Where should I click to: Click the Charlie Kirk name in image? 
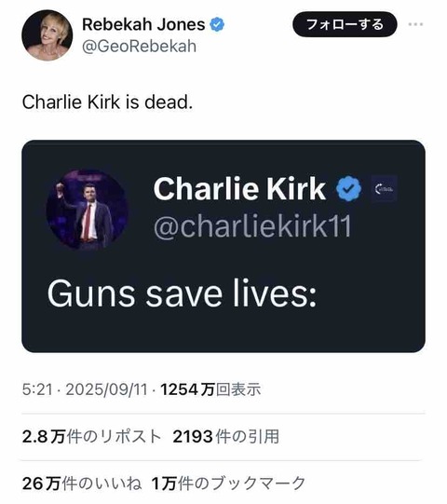click(239, 189)
